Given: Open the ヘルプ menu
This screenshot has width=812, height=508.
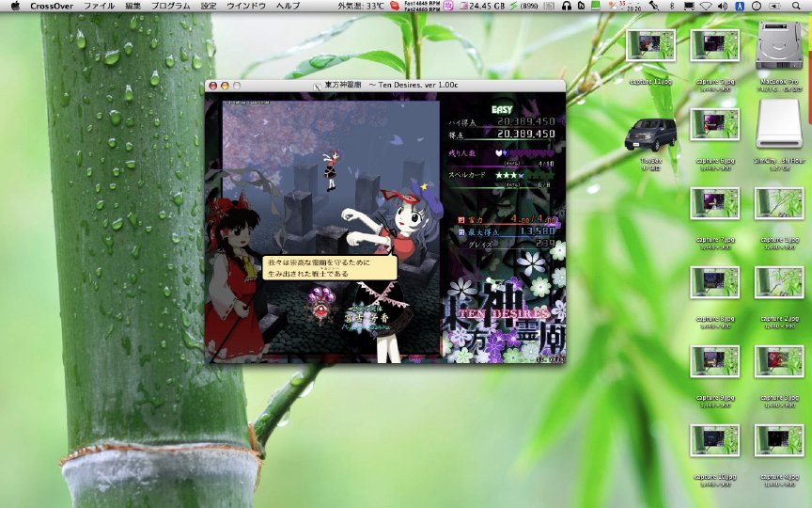Looking at the screenshot, I should click(x=288, y=6).
